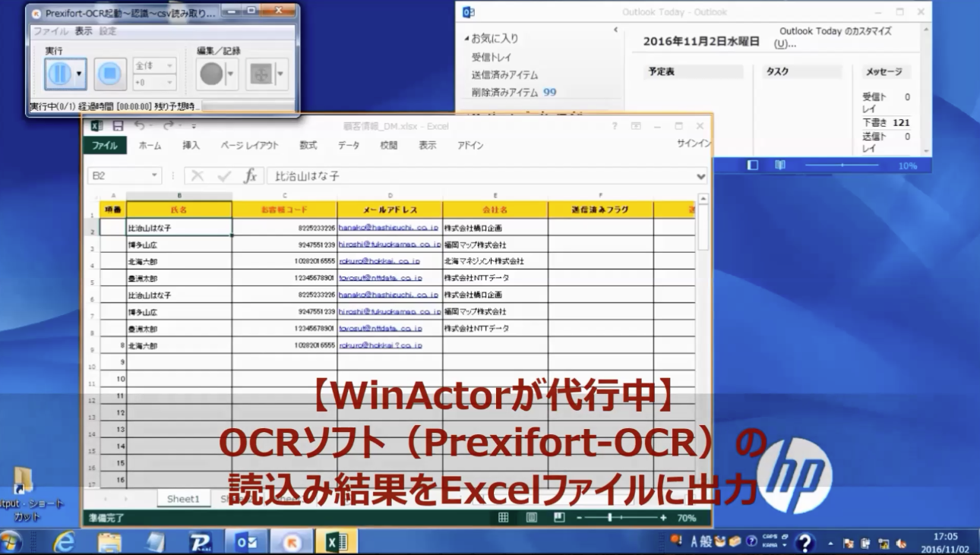This screenshot has height=555, width=980.
Task: Collapse the お気に入り folder group in Outlook
Action: (x=466, y=38)
